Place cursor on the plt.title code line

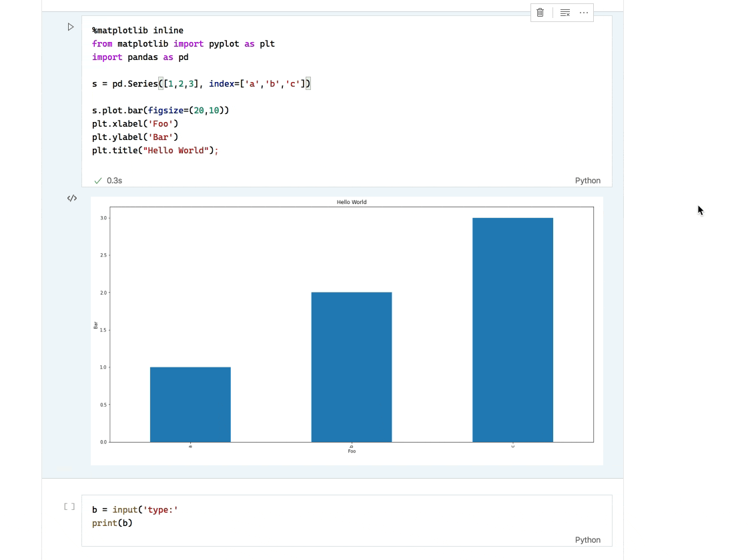[x=153, y=150]
